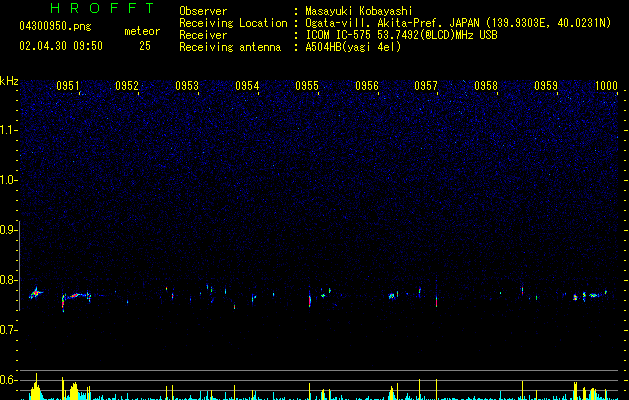Screen dimensions: 629x400
Task: Click the 0953 time marker
Action: click(187, 86)
